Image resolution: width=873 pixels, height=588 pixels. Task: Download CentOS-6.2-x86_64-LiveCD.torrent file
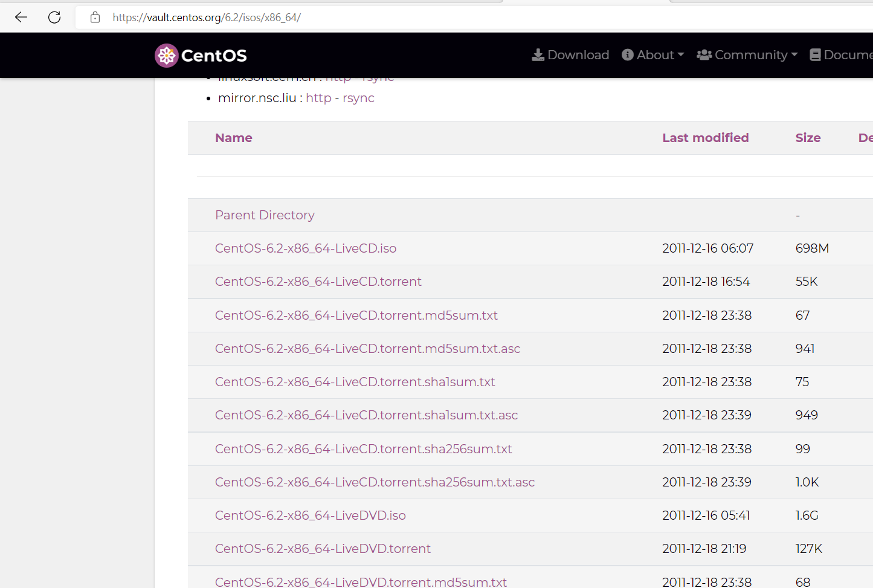pos(318,282)
